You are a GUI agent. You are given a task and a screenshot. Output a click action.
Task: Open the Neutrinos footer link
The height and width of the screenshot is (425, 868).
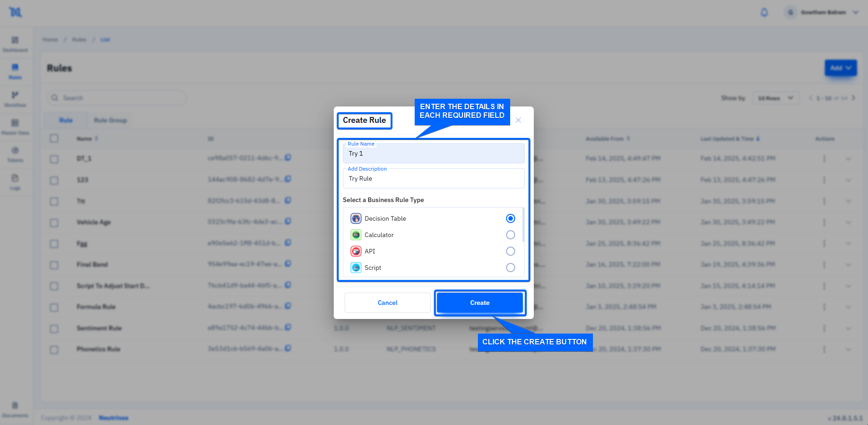pos(114,418)
